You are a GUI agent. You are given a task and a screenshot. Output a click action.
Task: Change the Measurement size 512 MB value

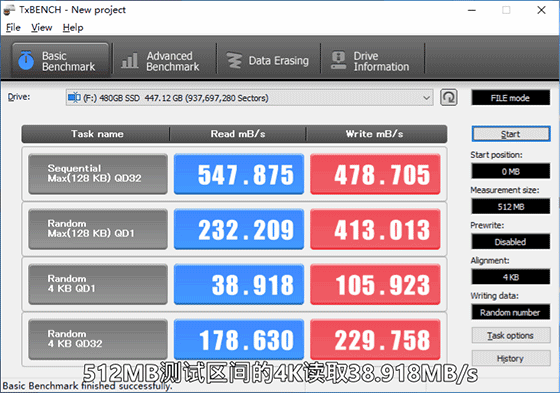[510, 207]
